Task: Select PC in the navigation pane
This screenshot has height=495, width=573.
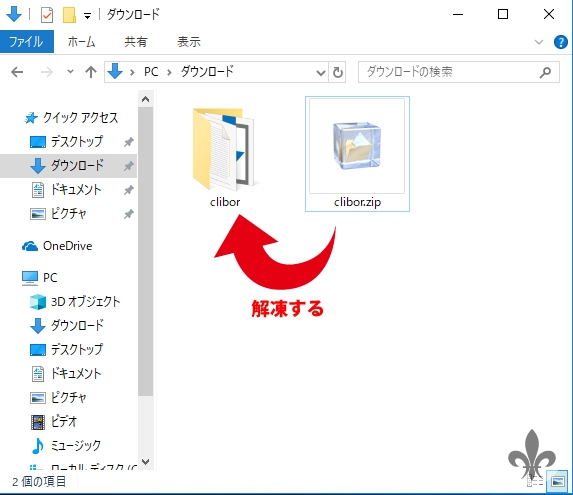Action: pyautogui.click(x=40, y=278)
